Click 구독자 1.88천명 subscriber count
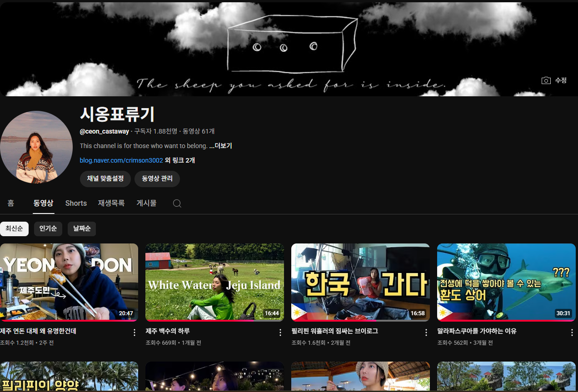This screenshot has width=578, height=392. (x=155, y=132)
